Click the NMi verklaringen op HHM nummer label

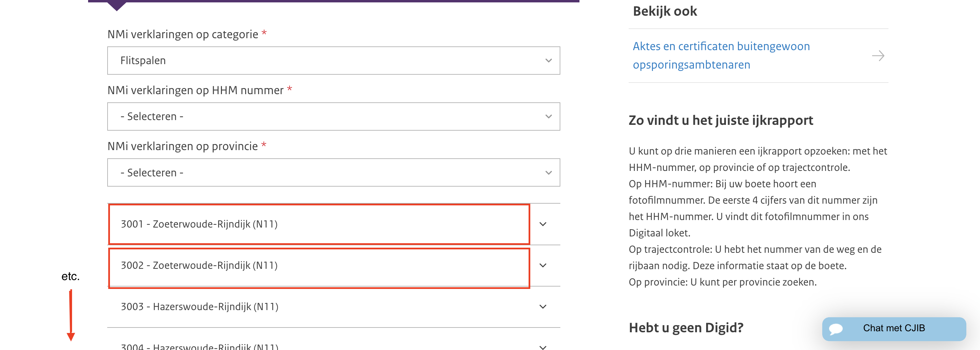point(195,90)
